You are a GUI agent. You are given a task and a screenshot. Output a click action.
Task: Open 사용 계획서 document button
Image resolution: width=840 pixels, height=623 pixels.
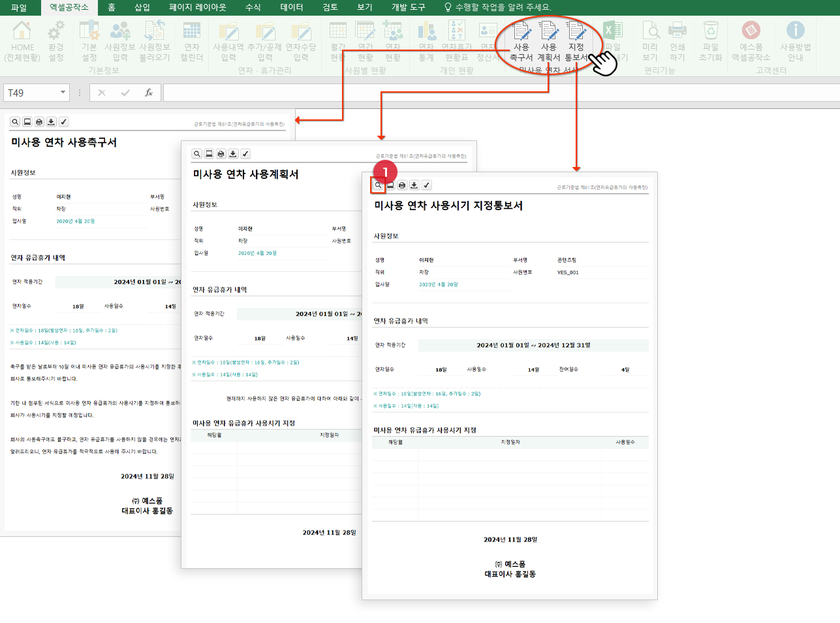click(x=549, y=41)
